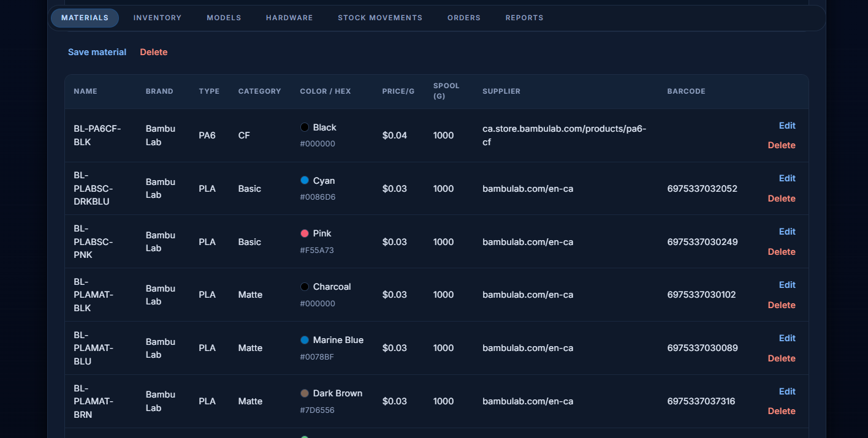The width and height of the screenshot is (868, 438).
Task: Click the black color dot for Black
Action: [x=305, y=127]
